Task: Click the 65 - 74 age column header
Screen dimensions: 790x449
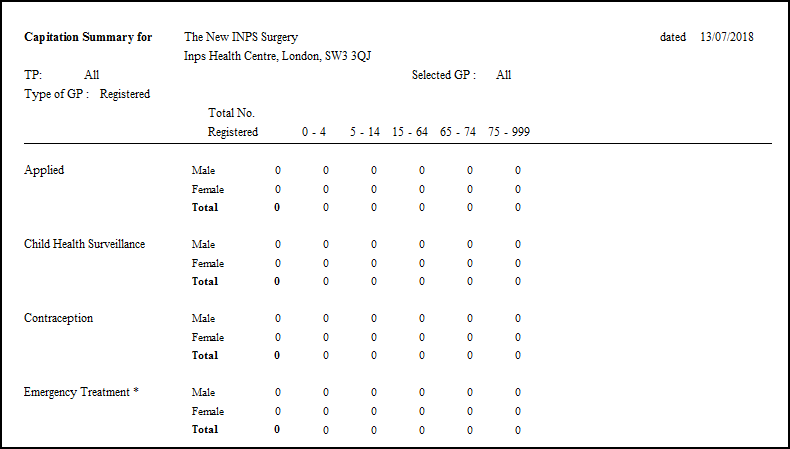Action: click(x=457, y=132)
